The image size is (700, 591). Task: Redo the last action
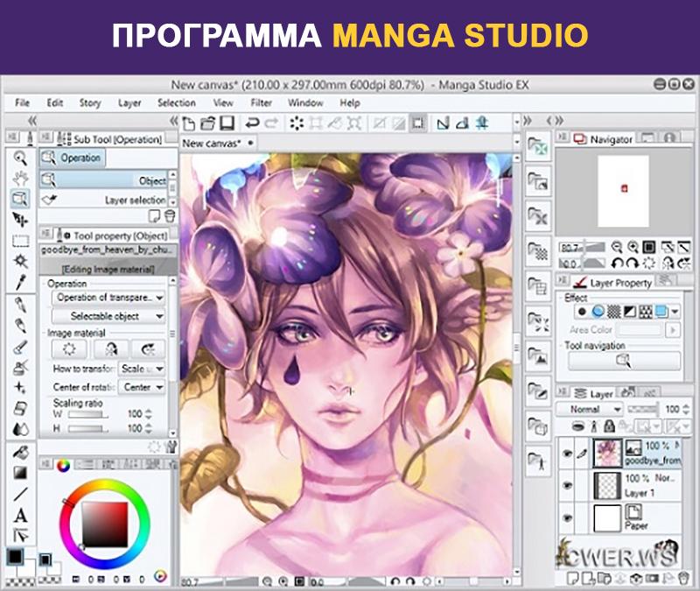pyautogui.click(x=272, y=123)
